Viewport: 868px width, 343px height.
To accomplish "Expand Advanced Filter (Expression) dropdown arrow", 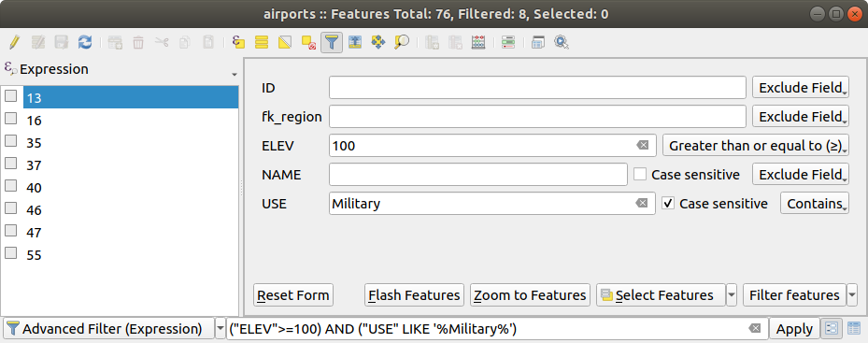I will 220,329.
